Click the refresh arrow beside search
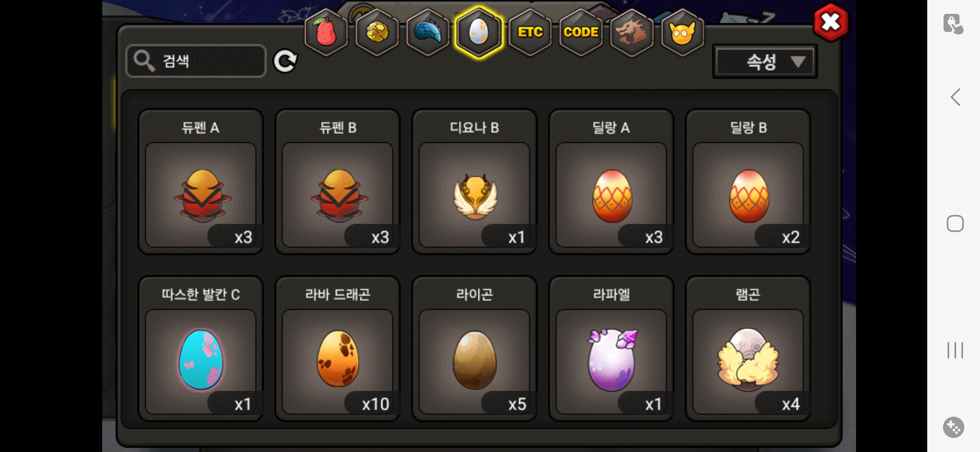 [285, 62]
